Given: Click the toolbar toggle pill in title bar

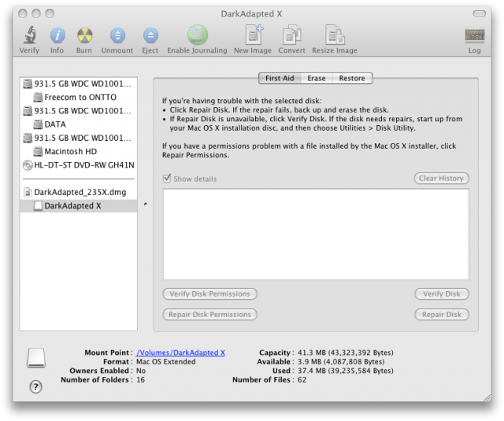Looking at the screenshot, I should point(479,13).
